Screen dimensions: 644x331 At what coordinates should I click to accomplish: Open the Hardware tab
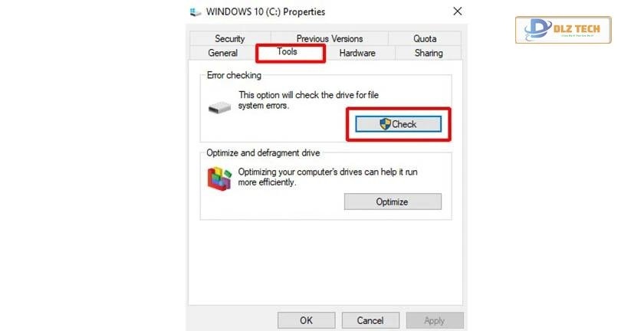click(357, 53)
